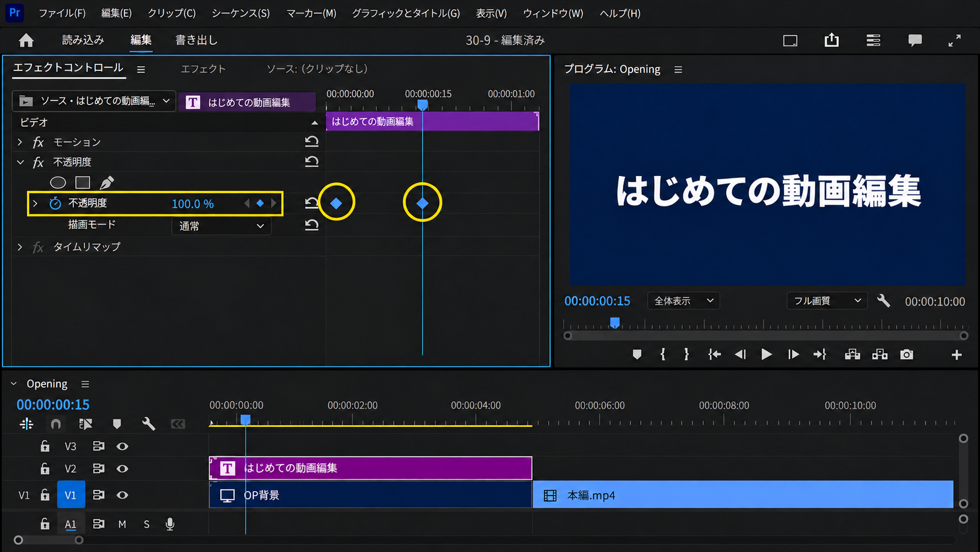980x552 pixels.
Task: Mute the A1 audio track
Action: (122, 524)
